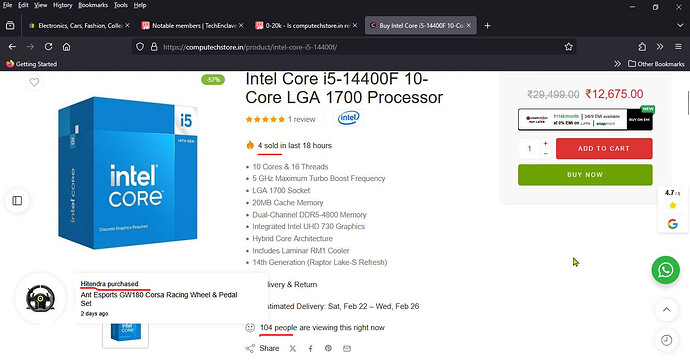Click the Google rating badge icon
The image size is (690, 360).
pyautogui.click(x=672, y=224)
